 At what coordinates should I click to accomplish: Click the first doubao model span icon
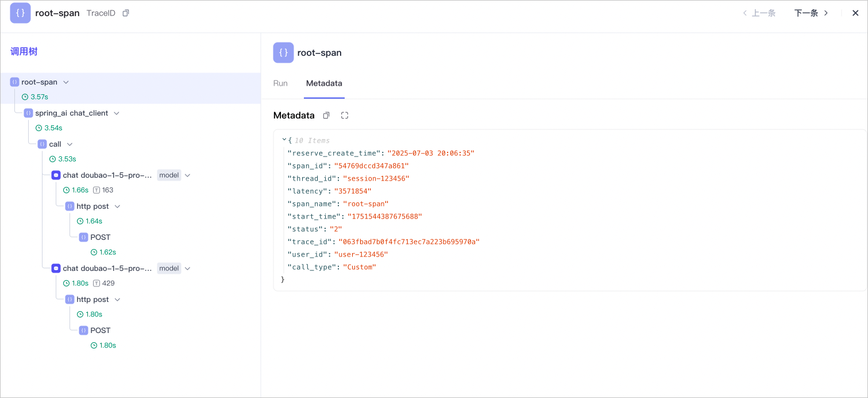click(56, 175)
